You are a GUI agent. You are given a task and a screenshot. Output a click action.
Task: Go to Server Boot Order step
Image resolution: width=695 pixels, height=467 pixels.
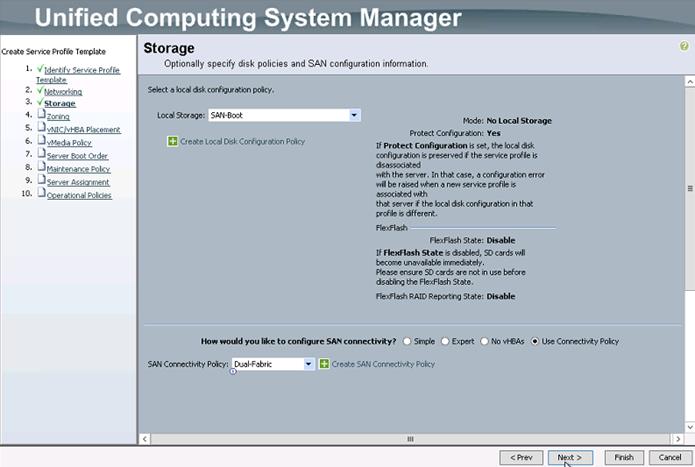pyautogui.click(x=77, y=156)
